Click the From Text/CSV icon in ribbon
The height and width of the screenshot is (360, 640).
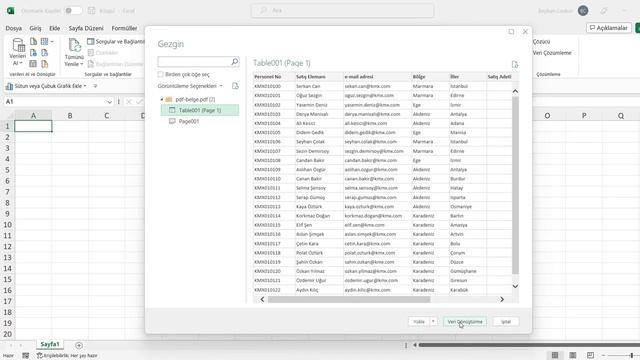[33, 42]
